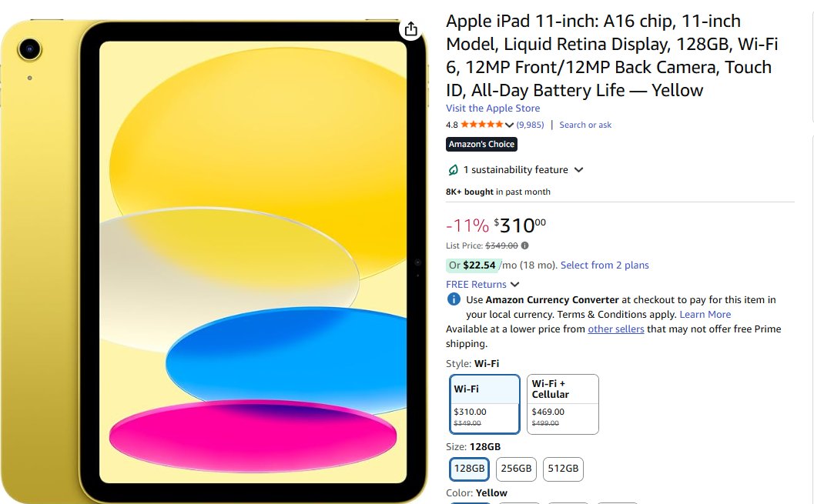Screen dimensions: 814x504
Task: Click the blue Currency Converter info icon
Action: (454, 299)
